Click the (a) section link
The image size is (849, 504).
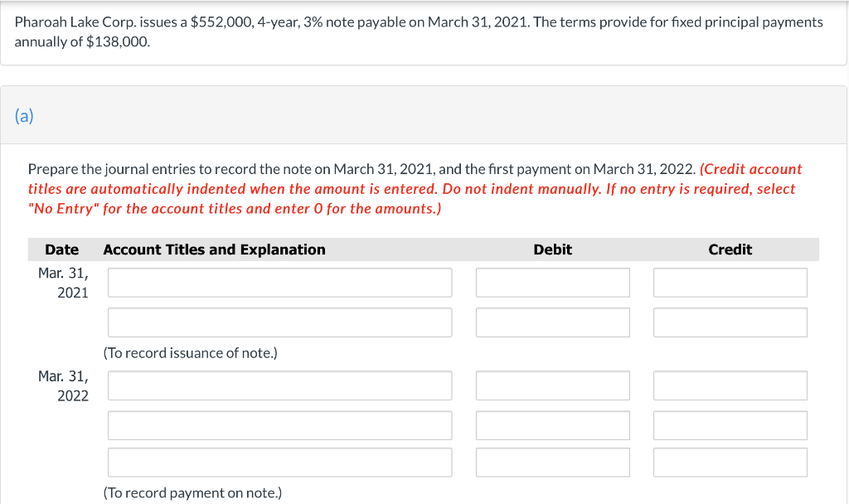coord(25,116)
